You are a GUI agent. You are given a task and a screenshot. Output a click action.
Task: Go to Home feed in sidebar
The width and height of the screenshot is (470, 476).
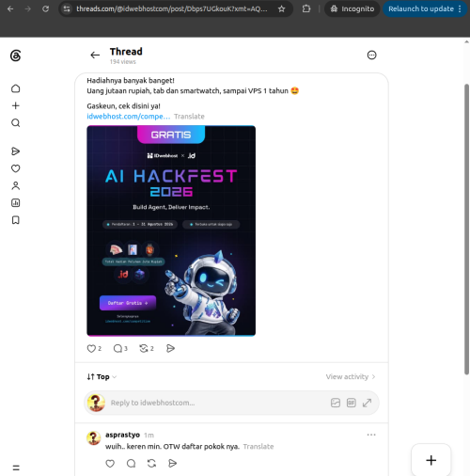(x=15, y=88)
